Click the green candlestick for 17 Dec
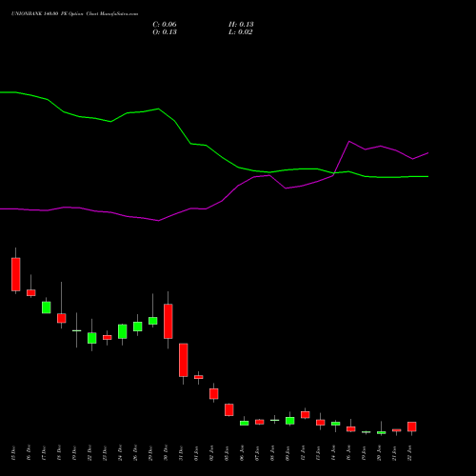The image size is (476, 476). pyautogui.click(x=47, y=307)
